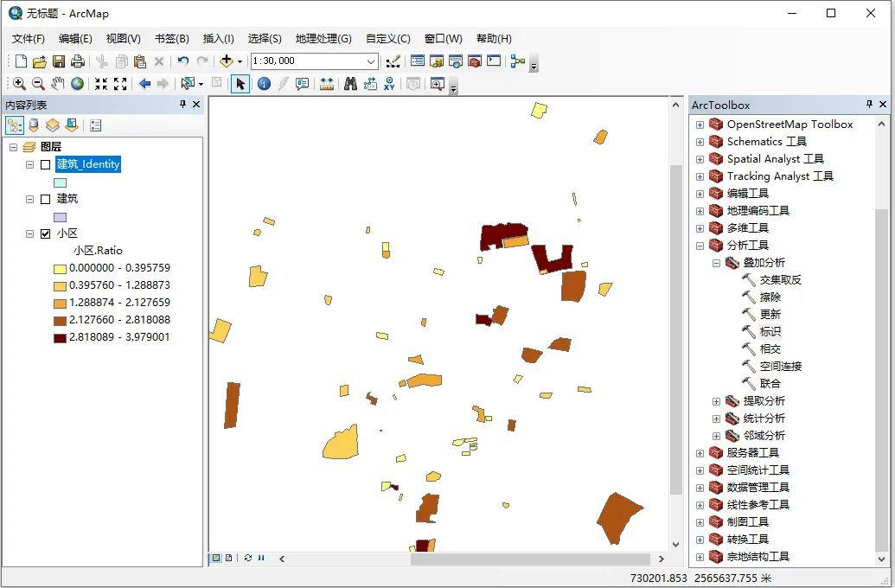Activate the Zoom In tool
This screenshot has width=895, height=588.
tap(19, 83)
